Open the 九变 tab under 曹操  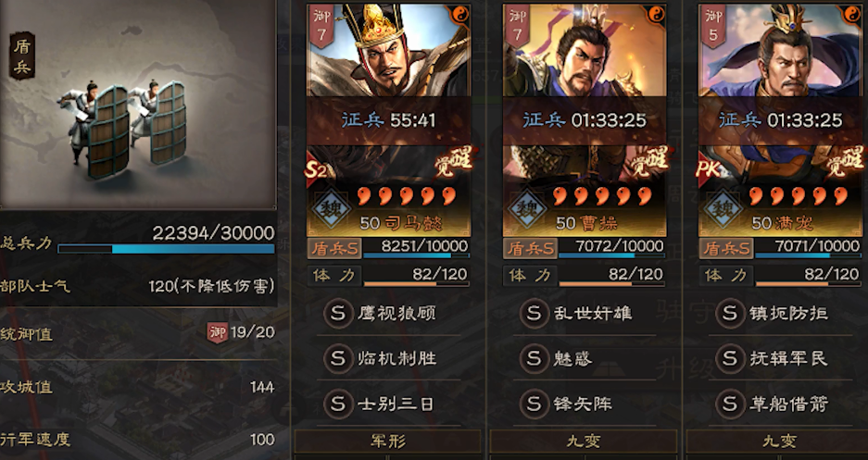coord(584,441)
